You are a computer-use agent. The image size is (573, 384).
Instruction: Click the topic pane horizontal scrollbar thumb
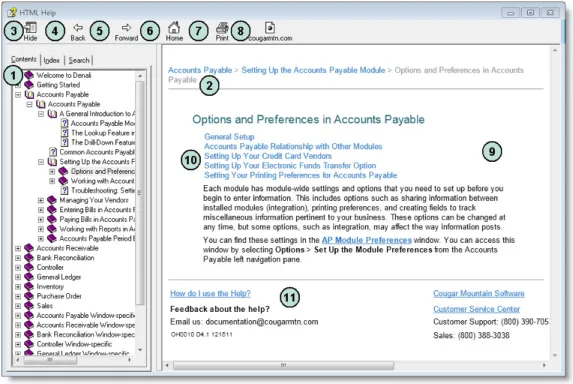284,365
